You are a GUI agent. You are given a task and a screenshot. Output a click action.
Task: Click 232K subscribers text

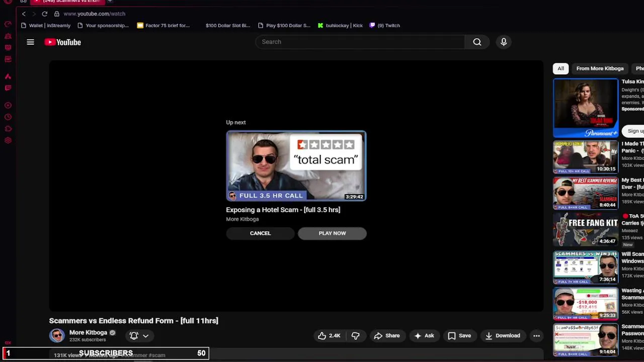(x=88, y=340)
